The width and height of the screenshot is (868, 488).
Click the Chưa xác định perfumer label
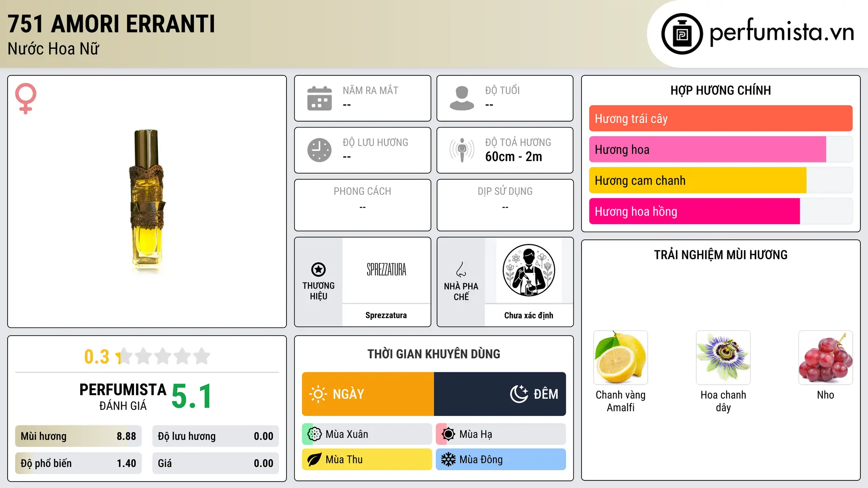click(x=529, y=315)
